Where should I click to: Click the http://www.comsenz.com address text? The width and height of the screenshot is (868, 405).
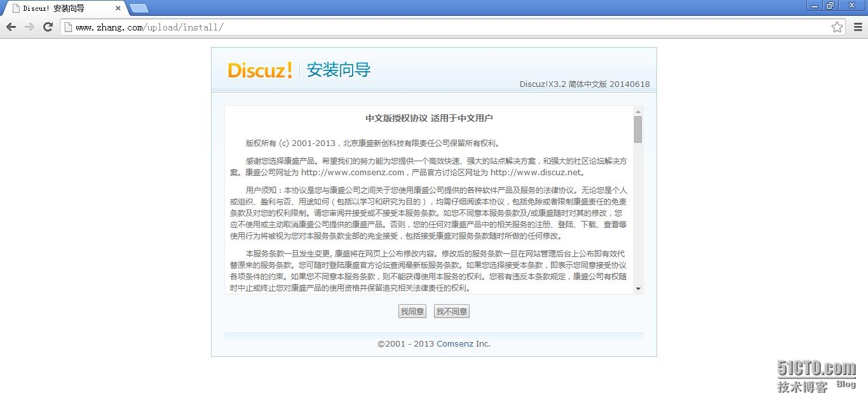click(353, 172)
